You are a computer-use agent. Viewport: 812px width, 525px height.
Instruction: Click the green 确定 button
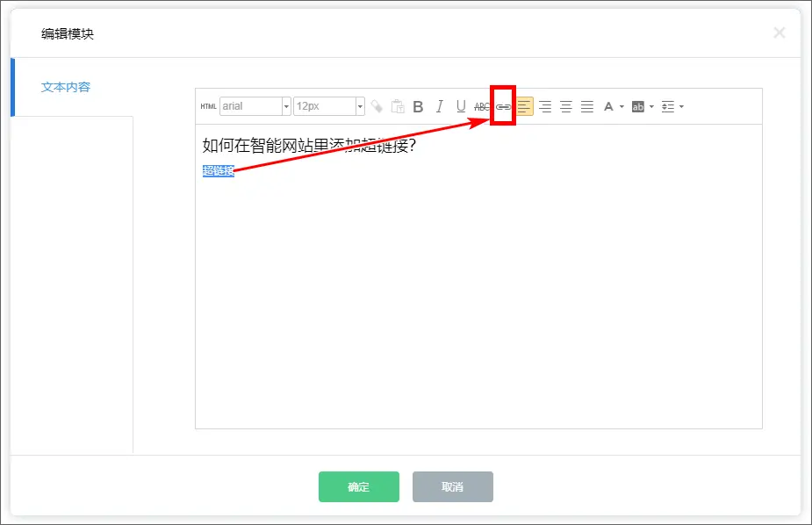(358, 486)
